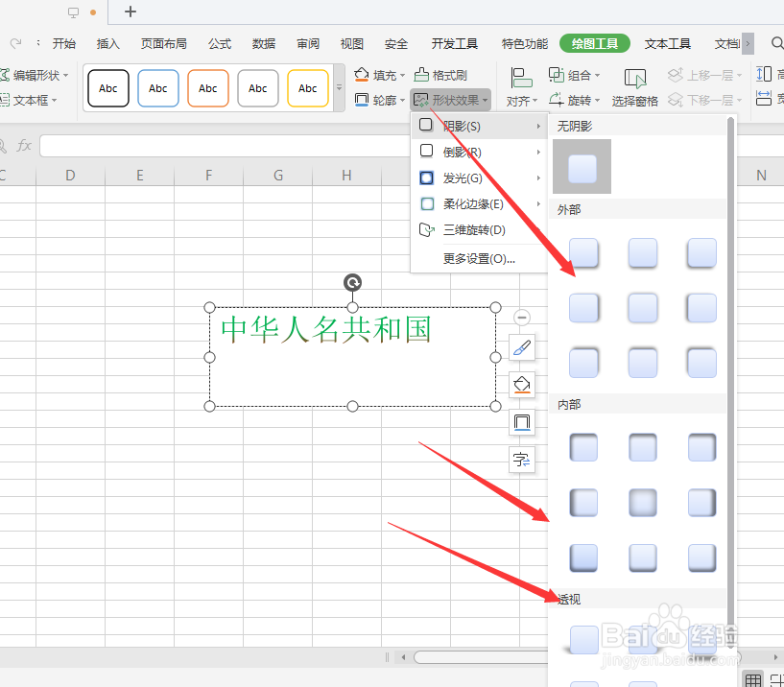Open the 填充 fill dropdown
784x687 pixels.
pyautogui.click(x=379, y=75)
